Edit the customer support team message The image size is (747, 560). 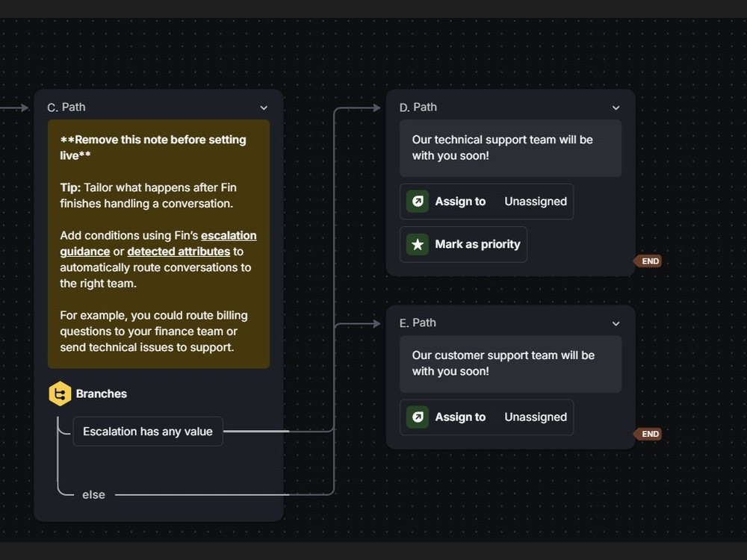[x=510, y=364]
